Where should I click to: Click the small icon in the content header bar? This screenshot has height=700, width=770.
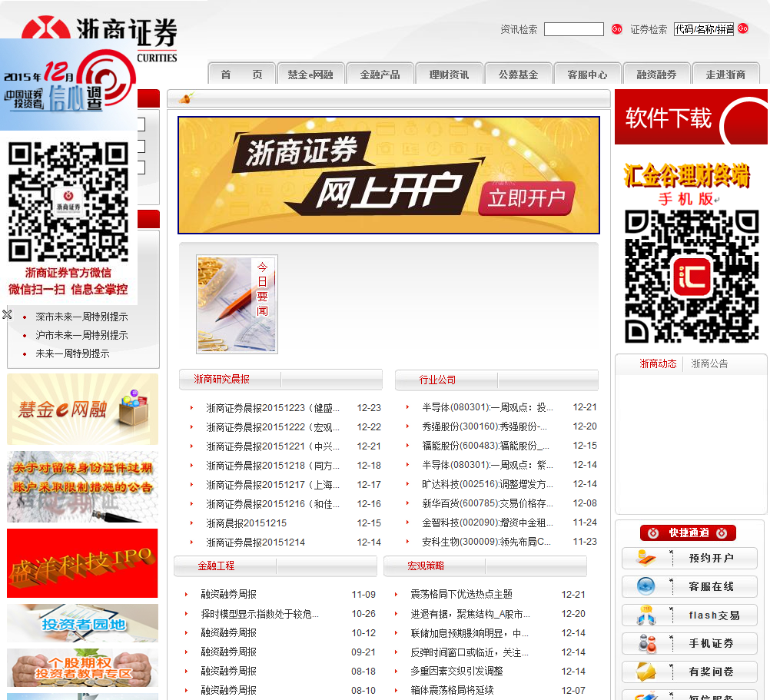tap(186, 98)
